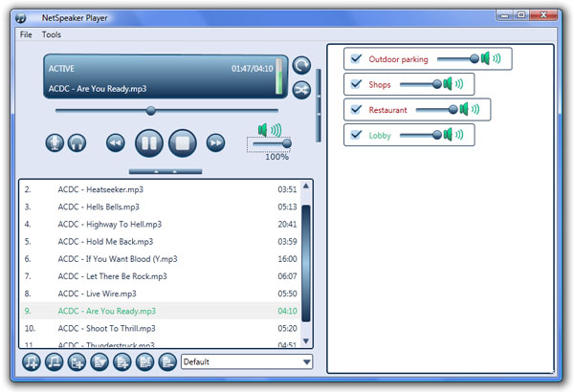Screen dimensions: 574x392
Task: Uncheck the Lobby zone
Action: click(356, 135)
